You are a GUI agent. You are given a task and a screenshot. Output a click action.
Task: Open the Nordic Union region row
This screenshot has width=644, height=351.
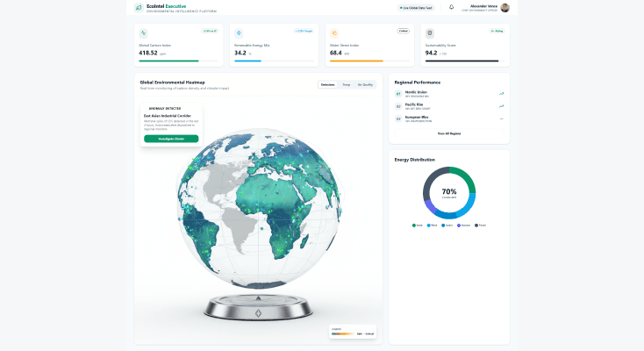(x=449, y=94)
